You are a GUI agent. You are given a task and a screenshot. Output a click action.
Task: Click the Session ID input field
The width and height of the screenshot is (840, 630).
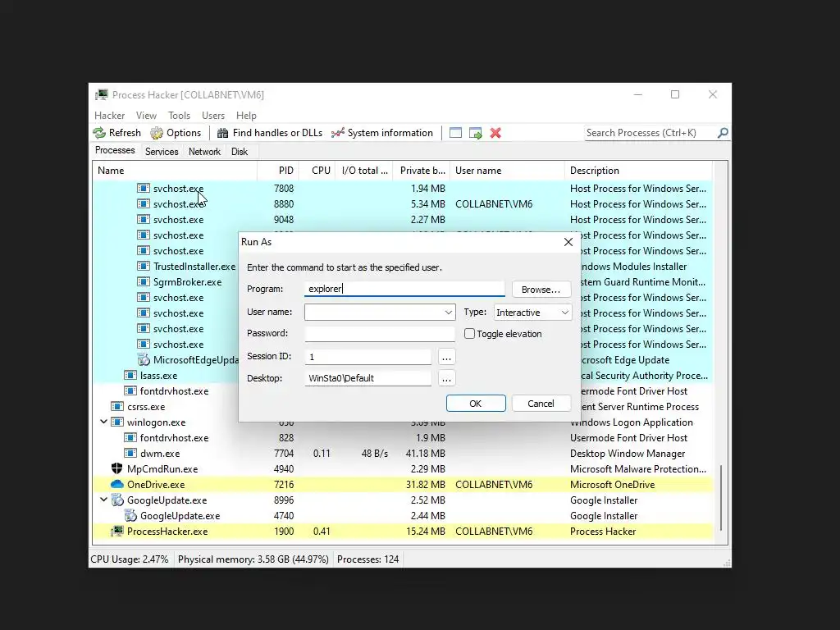click(368, 357)
